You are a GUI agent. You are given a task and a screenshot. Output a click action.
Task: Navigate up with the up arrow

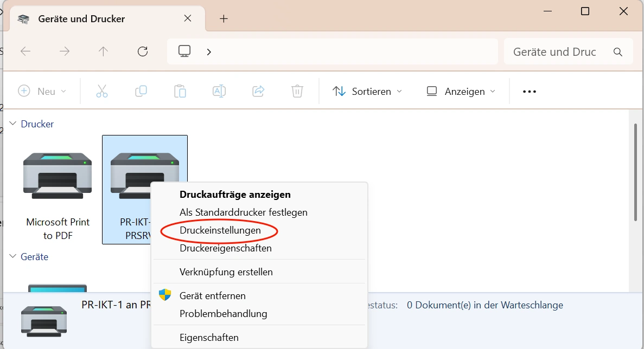(x=103, y=51)
